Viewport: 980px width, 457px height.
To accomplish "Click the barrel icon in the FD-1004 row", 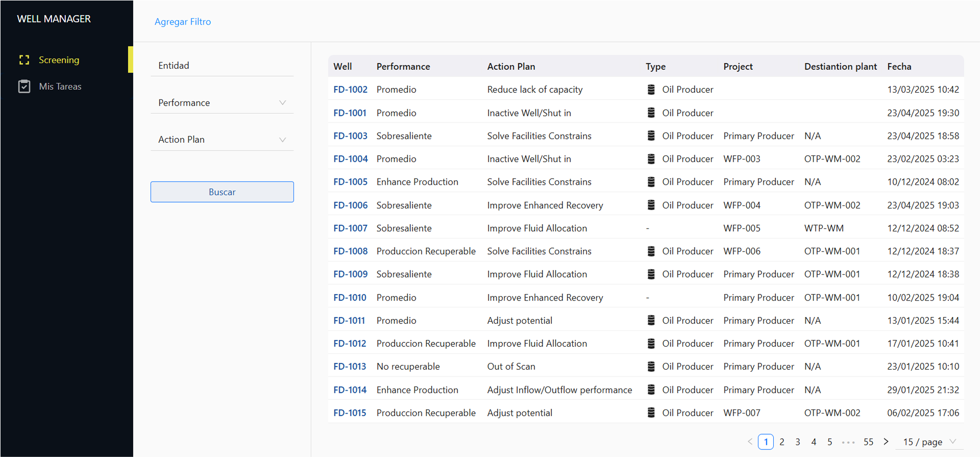I will (651, 159).
